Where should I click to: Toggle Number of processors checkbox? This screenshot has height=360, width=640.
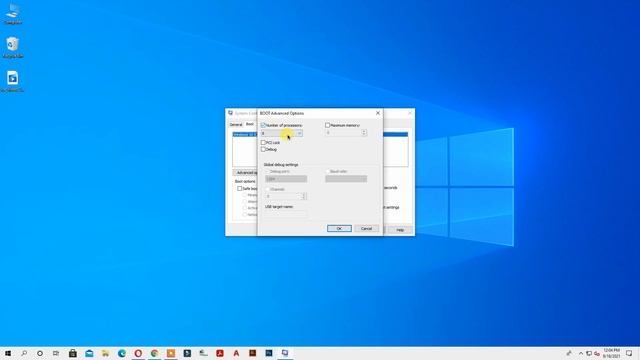coord(263,125)
